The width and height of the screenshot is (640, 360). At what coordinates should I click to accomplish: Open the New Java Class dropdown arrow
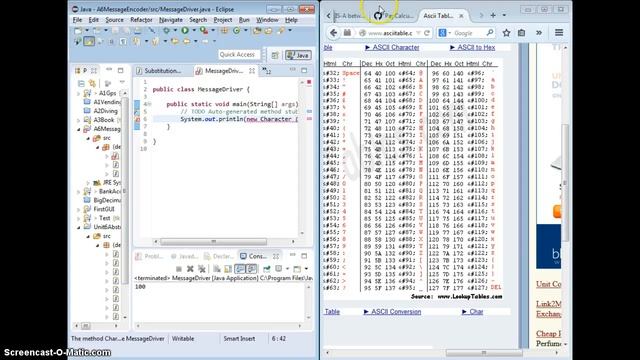[x=245, y=31]
